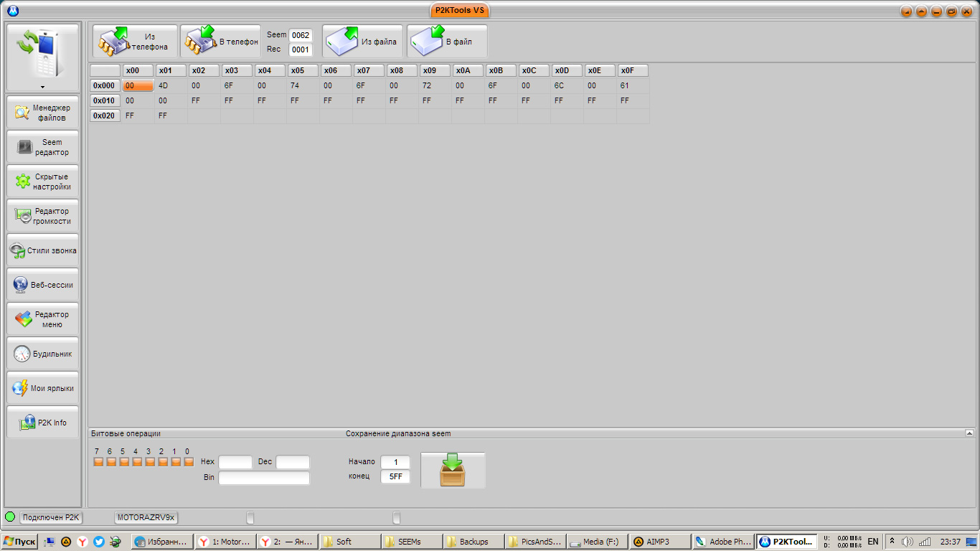Open the dropdown arrow under the phone icon
This screenshot has height=551, width=980.
42,87
